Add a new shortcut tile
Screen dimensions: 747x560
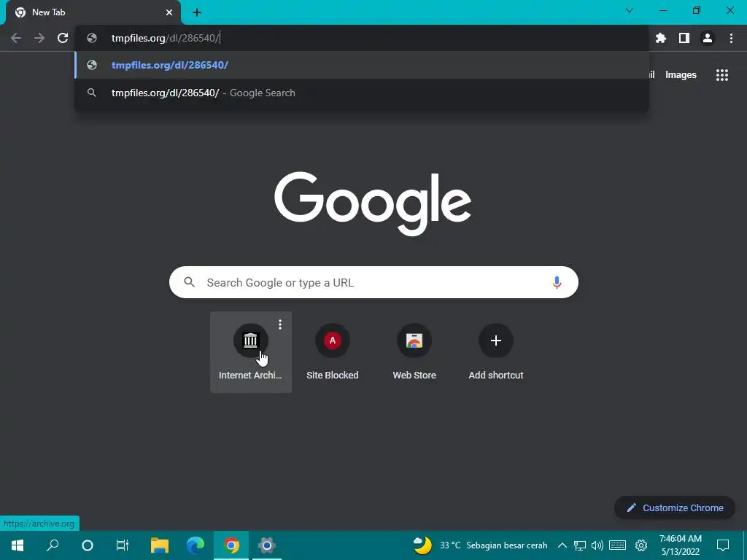(496, 351)
